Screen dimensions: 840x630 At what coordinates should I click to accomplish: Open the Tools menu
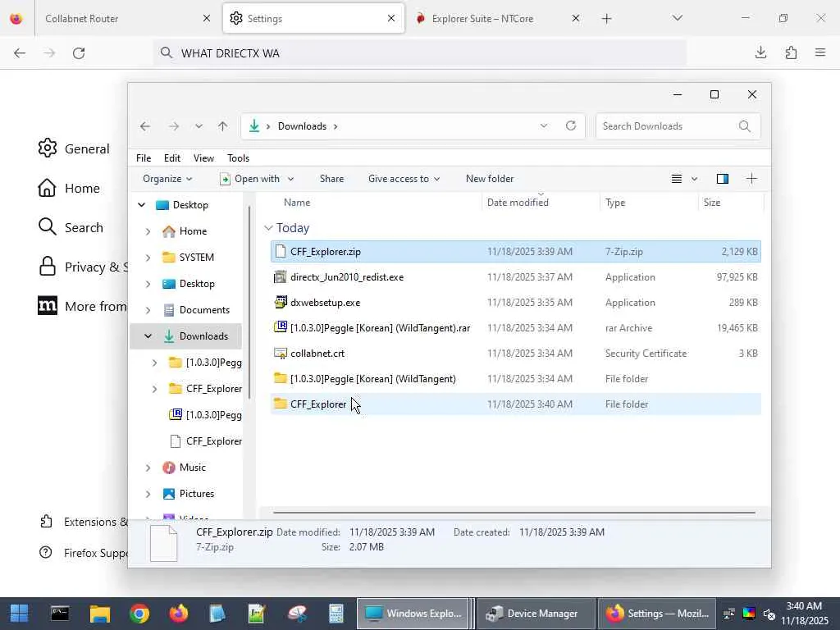pyautogui.click(x=239, y=158)
